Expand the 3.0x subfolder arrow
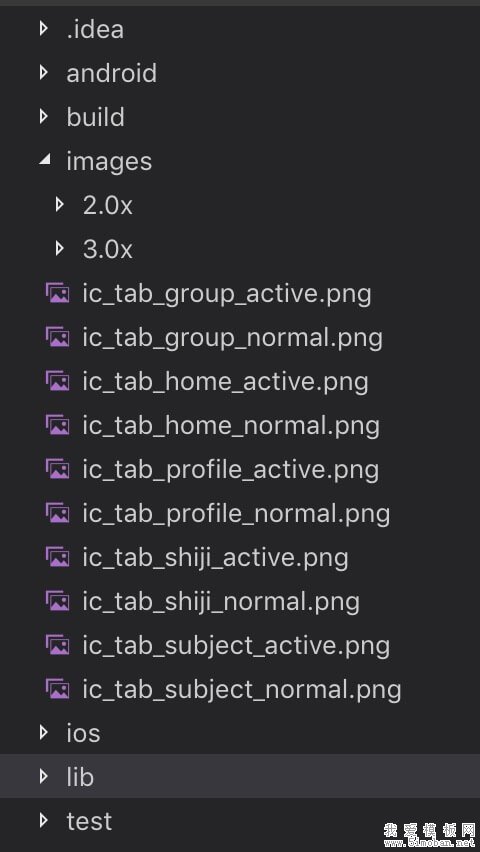Viewport: 480px width, 852px height. [x=60, y=249]
